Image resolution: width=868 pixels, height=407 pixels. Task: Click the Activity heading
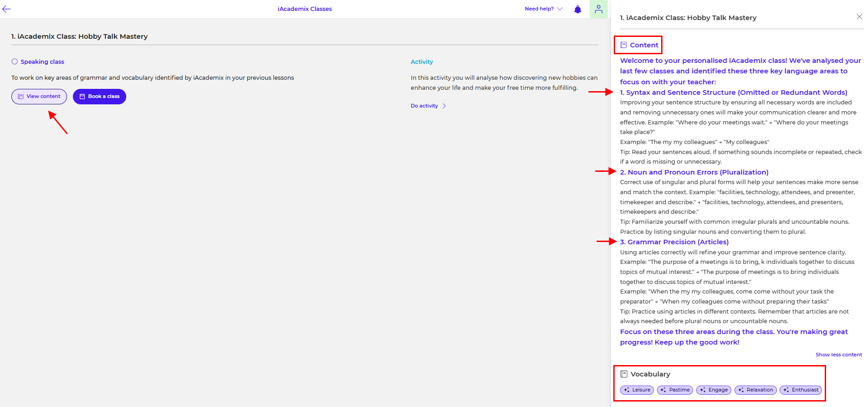tap(421, 62)
